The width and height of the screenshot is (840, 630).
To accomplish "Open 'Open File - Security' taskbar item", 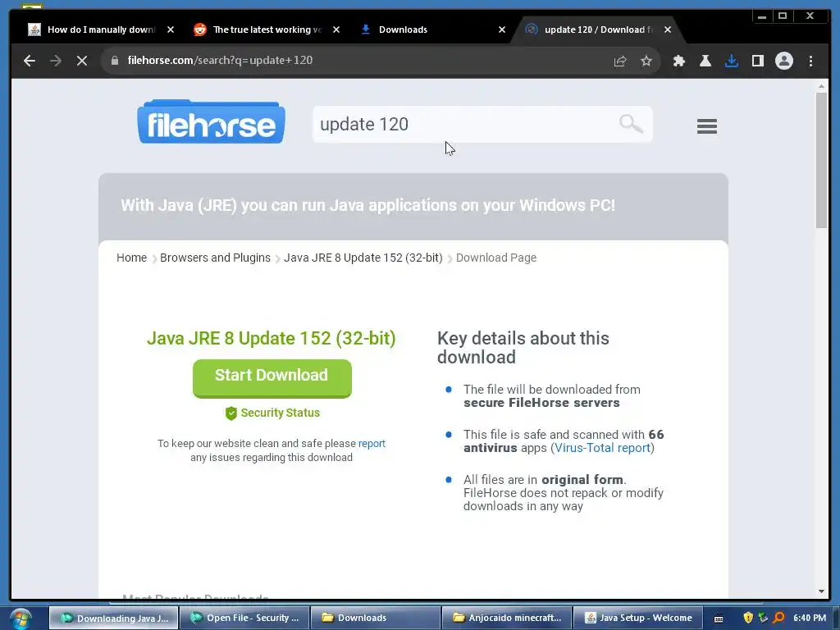I will 244,619.
